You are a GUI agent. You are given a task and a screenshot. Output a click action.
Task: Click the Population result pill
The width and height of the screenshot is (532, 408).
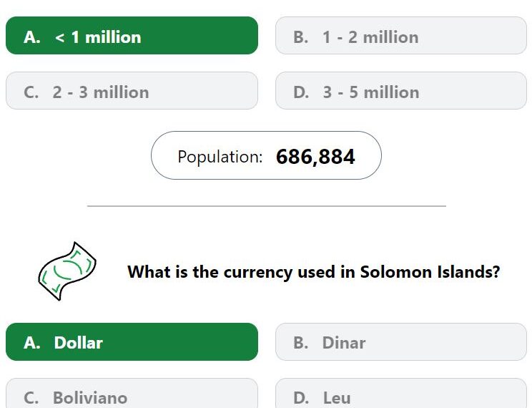click(x=266, y=155)
